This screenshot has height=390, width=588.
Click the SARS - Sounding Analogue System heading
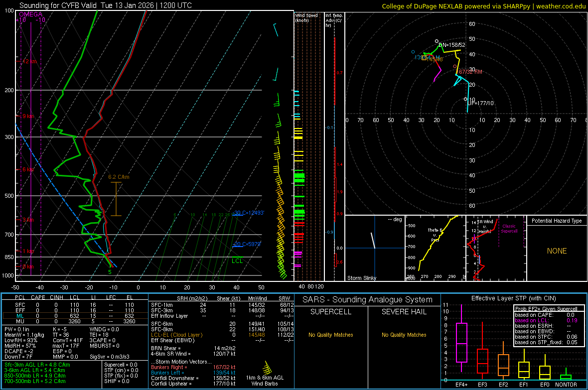point(367,300)
